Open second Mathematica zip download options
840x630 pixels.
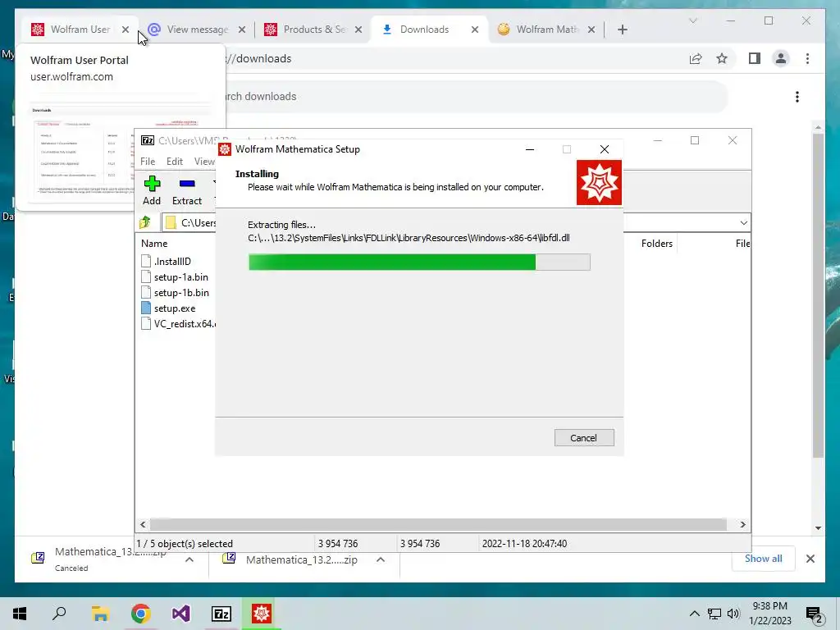(381, 559)
